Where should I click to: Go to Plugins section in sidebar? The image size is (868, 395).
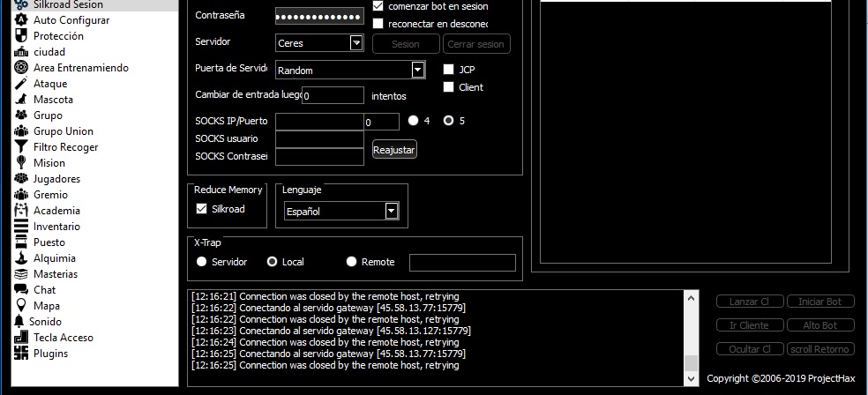pos(50,354)
